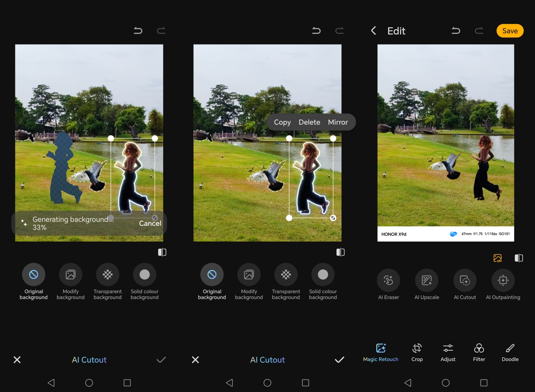Viewport: 535px width, 392px height.
Task: Choose Transparent background in the middle cutout screen
Action: pos(286,275)
